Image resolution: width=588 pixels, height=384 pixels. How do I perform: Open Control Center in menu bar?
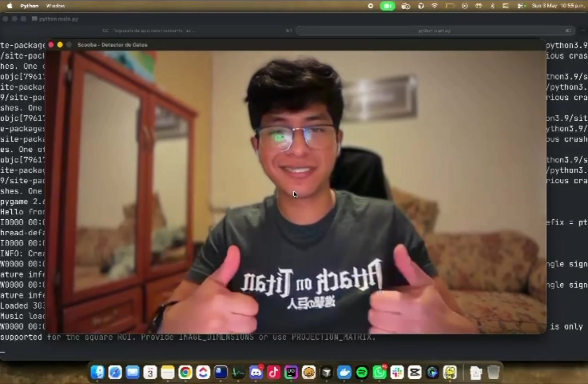coord(520,6)
